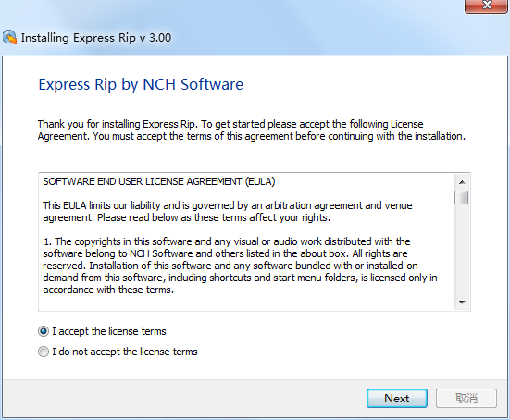Click the EULA scrollbar thumb
This screenshot has height=420, width=510.
point(462,197)
